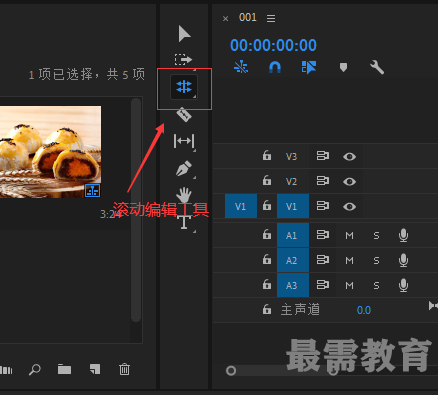
Task: Select the Selection arrow tool
Action: point(184,34)
